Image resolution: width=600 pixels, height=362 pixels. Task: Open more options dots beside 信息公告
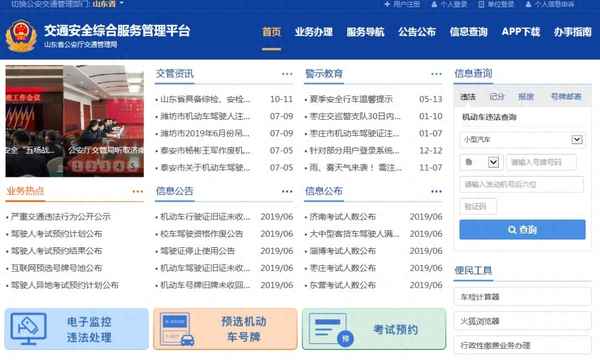[x=287, y=191]
